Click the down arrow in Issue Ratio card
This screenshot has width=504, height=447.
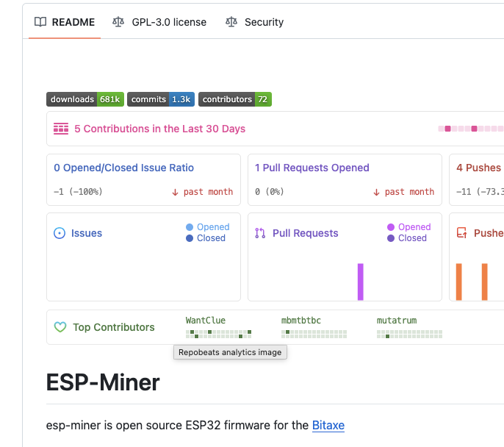[x=175, y=193]
